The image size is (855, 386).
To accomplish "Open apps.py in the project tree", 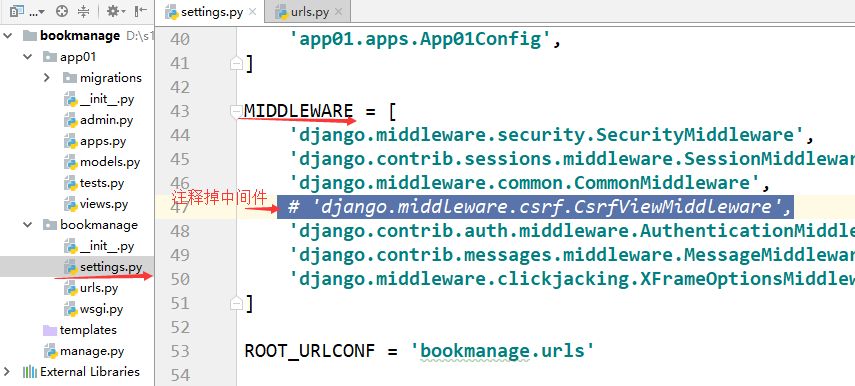I will pos(103,141).
